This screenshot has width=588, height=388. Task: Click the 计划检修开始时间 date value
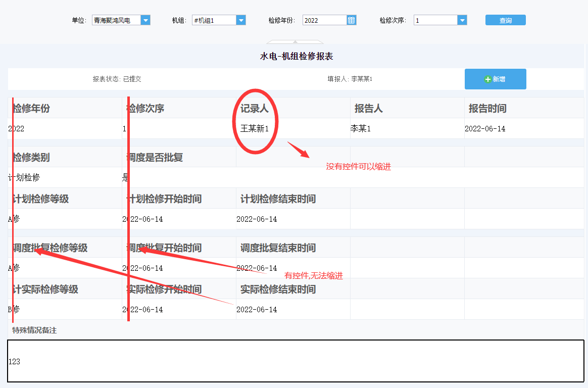coord(142,219)
